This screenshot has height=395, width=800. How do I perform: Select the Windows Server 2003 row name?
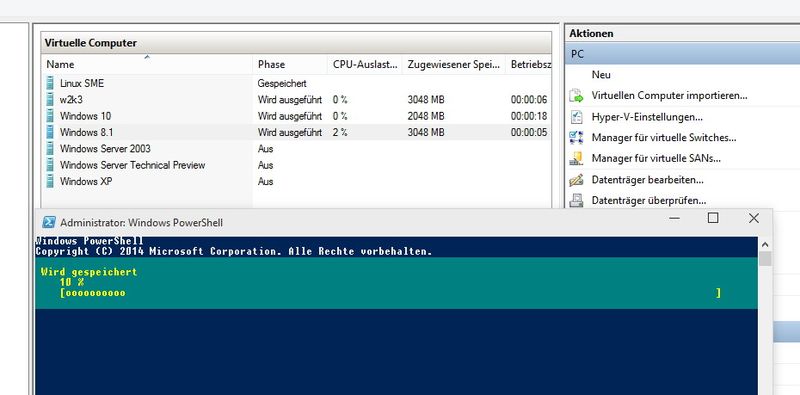pos(105,149)
